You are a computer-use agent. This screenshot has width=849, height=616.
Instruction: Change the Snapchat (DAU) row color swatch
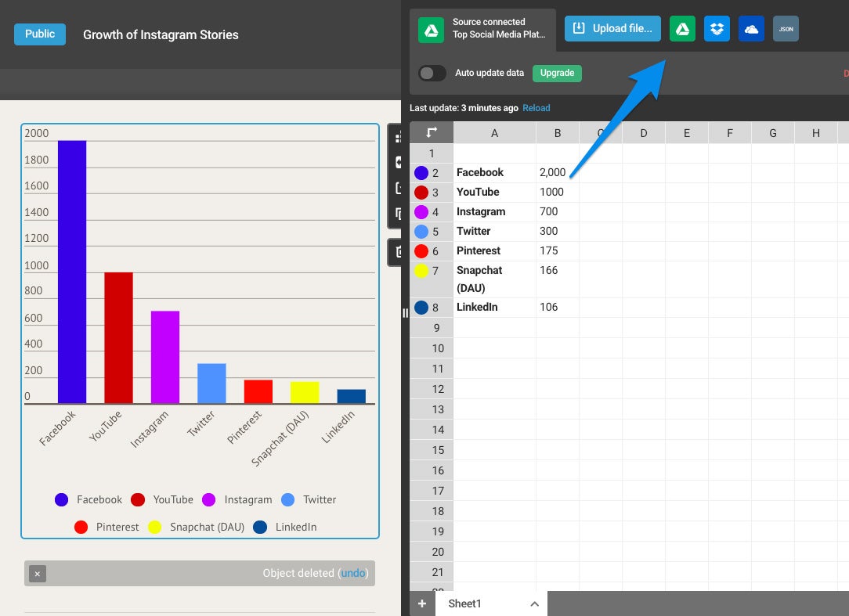click(x=421, y=271)
